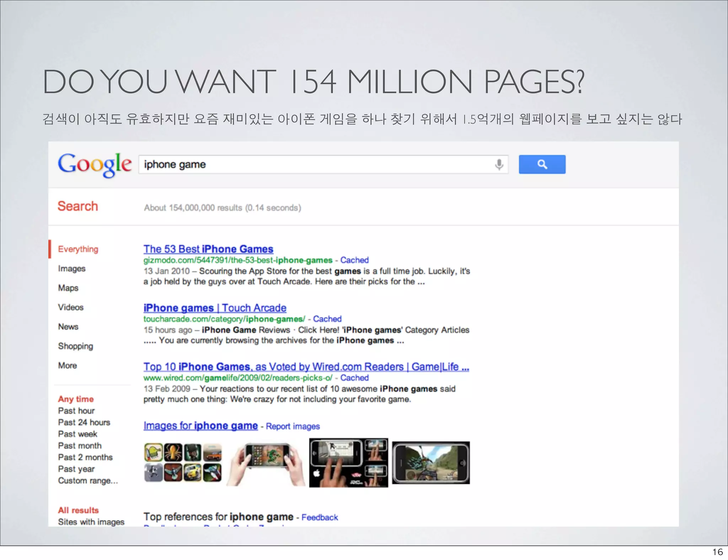Open 'Top 10 iPhone Games' Wired result

(306, 367)
